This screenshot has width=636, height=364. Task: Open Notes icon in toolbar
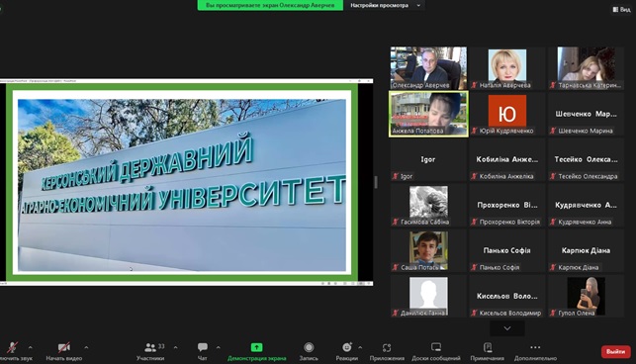click(488, 347)
